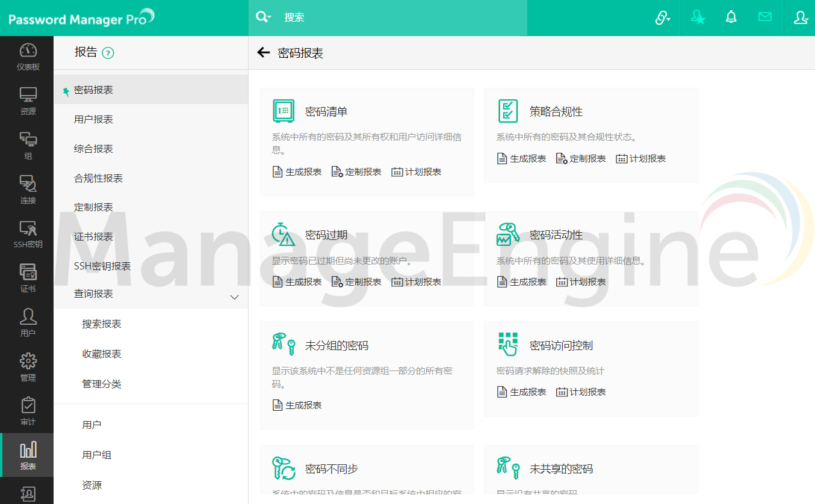Click 资源 in the lower report list
This screenshot has width=815, height=504.
point(91,485)
